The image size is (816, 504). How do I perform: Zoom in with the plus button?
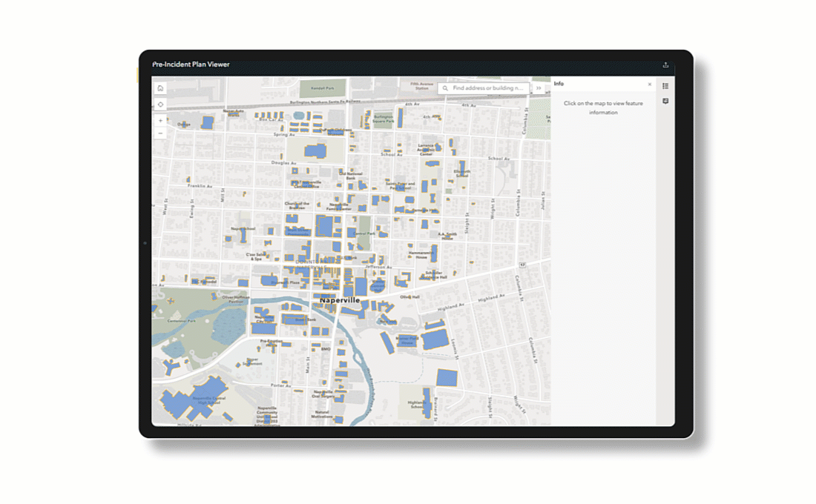coord(160,121)
